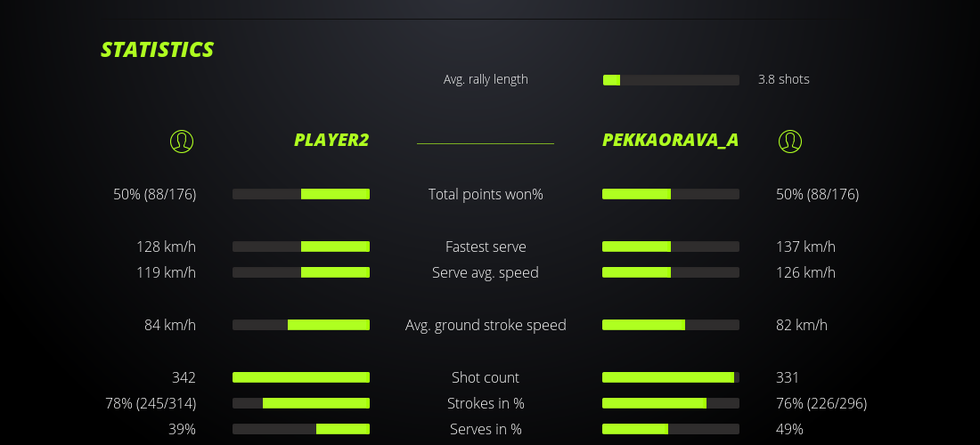Screen dimensions: 980x445
Task: Open the PLAYER2 player name
Action: click(331, 141)
